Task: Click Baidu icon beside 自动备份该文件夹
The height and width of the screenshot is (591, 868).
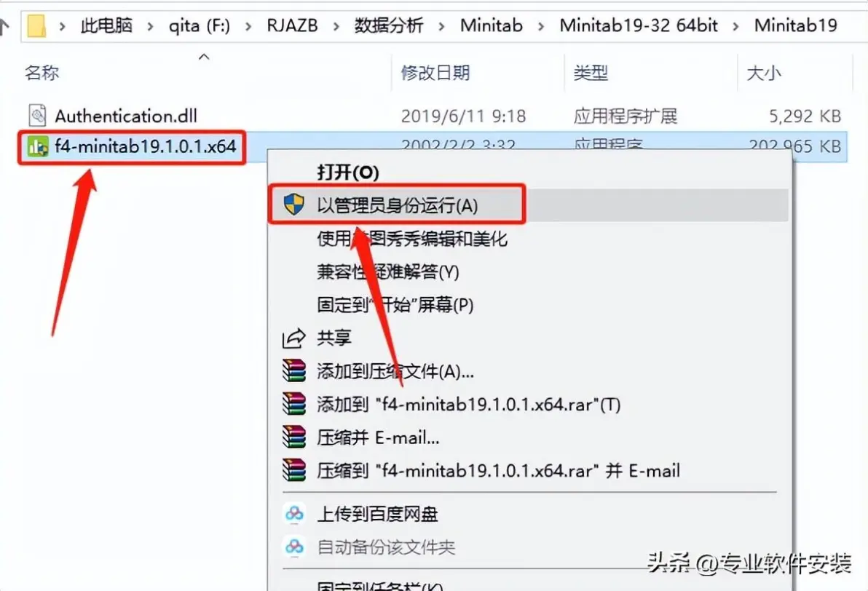Action: click(x=294, y=547)
